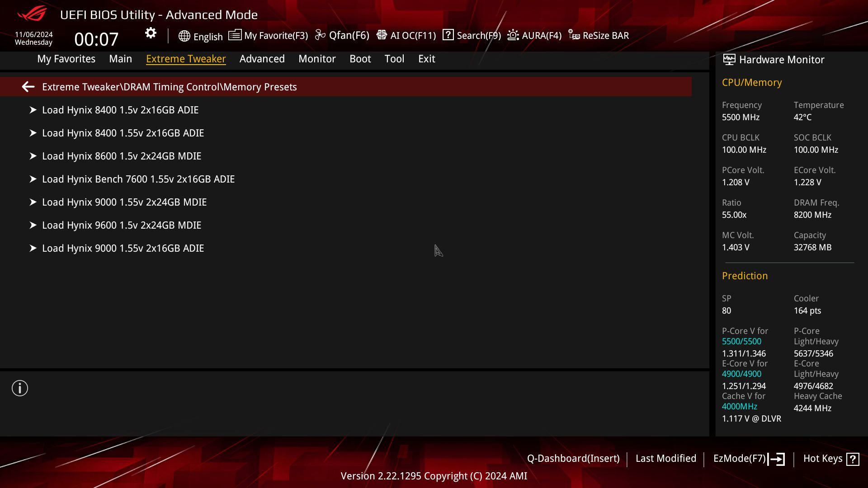
Task: Open Search(F9) label
Action: (x=479, y=35)
